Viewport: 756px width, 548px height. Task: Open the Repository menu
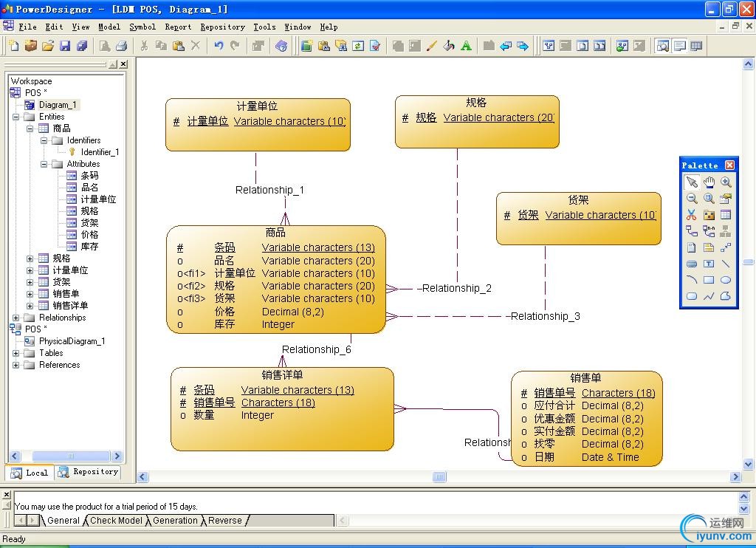pyautogui.click(x=223, y=27)
